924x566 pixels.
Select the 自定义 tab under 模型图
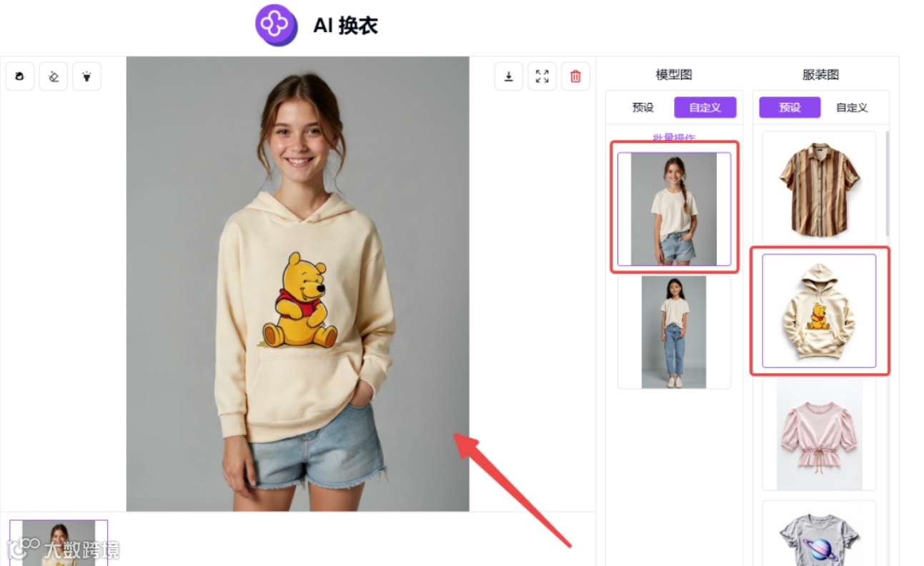click(x=705, y=107)
